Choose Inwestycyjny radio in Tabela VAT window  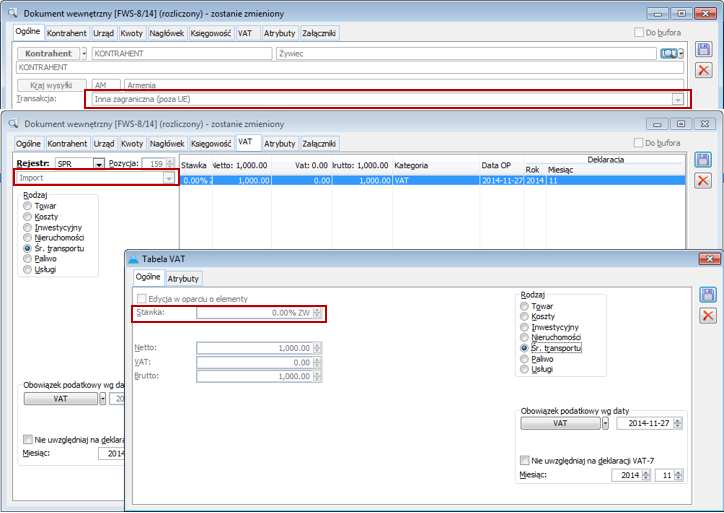524,327
